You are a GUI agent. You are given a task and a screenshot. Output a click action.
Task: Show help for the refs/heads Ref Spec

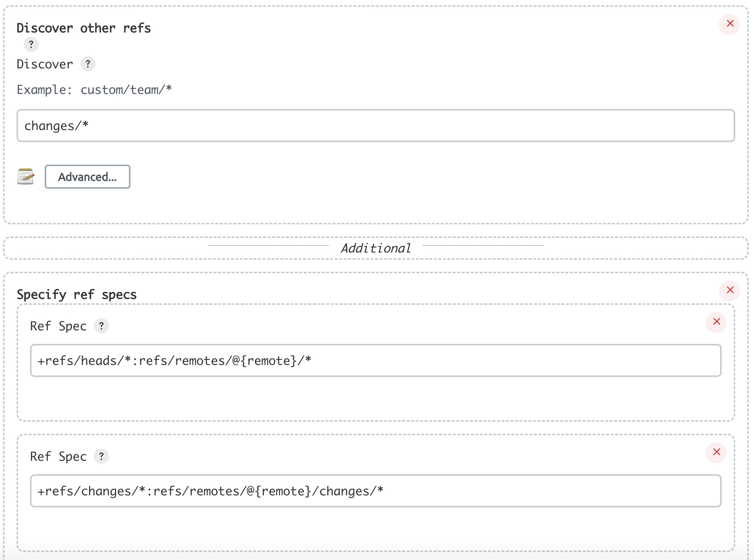[101, 326]
